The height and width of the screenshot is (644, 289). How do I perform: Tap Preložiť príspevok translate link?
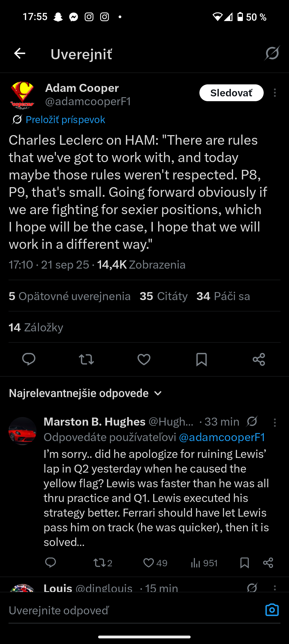click(65, 120)
